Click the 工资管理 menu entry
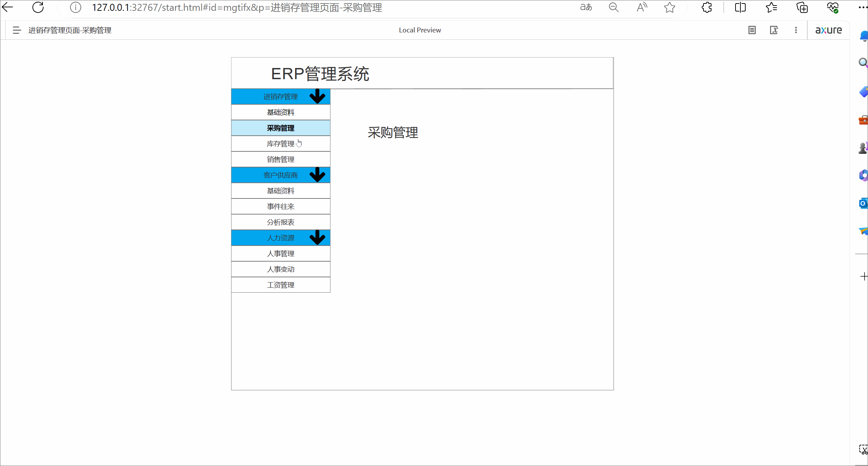 click(281, 285)
